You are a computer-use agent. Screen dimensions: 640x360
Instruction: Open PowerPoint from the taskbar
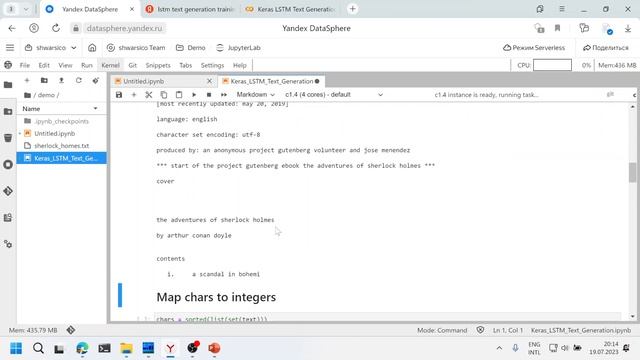pyautogui.click(x=214, y=348)
